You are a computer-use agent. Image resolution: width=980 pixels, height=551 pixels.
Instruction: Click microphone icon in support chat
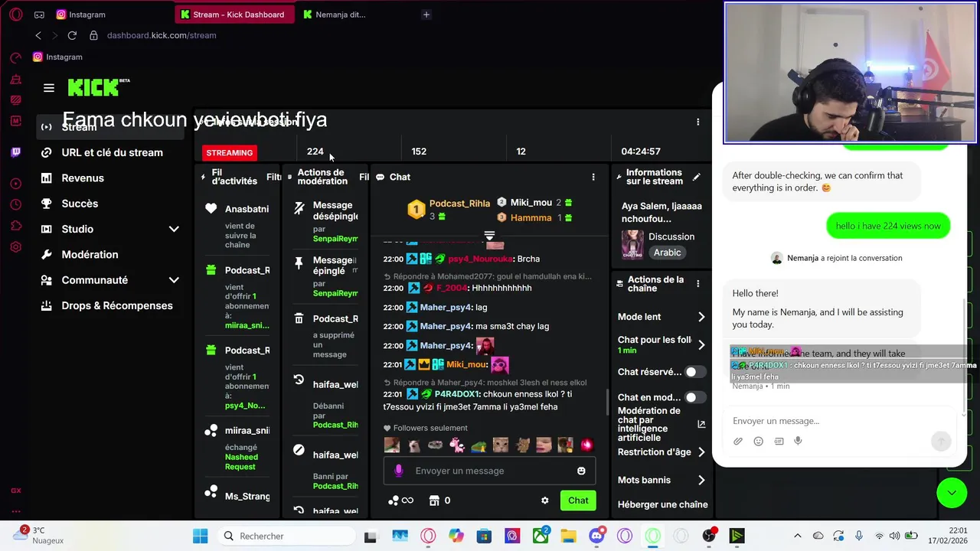click(x=798, y=441)
